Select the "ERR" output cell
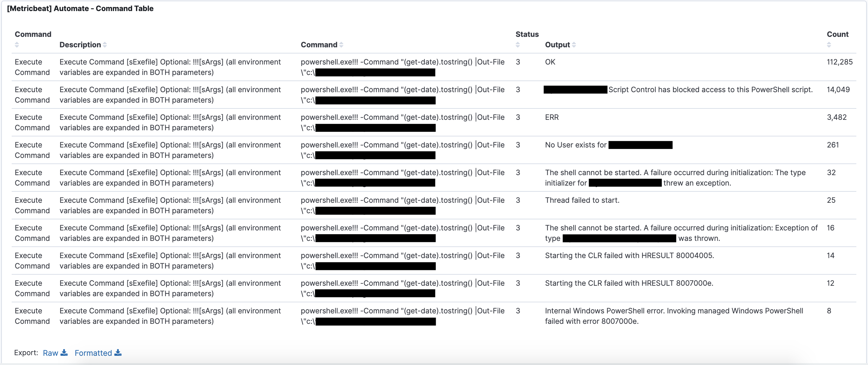Screen dimensions: 868x365 [x=552, y=117]
